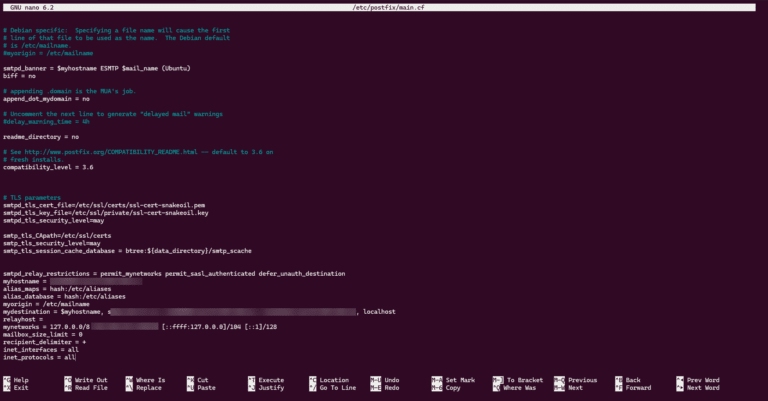Viewport: 768px width, 401px height.
Task: Click the Copy shortcut label
Action: click(x=453, y=388)
